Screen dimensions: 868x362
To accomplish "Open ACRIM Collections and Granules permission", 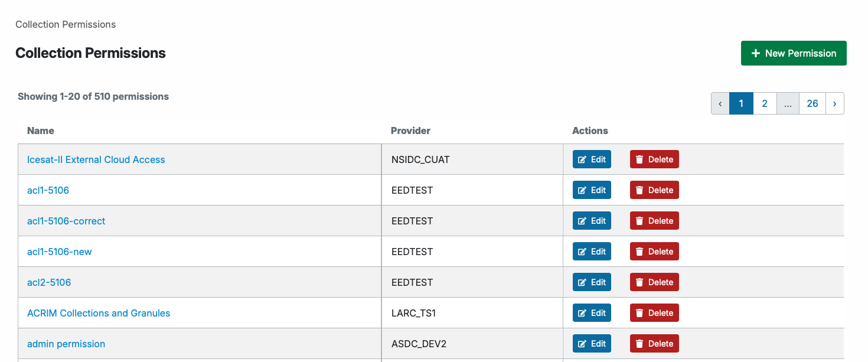I will (99, 313).
